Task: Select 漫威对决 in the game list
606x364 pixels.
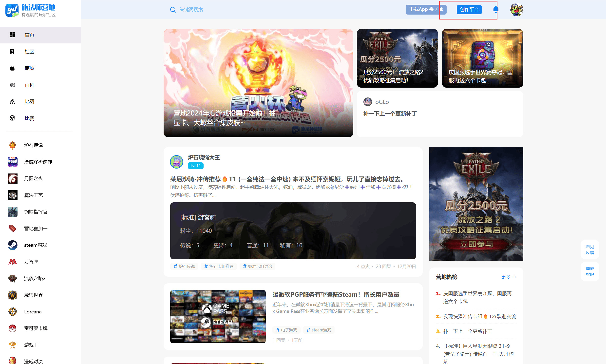Action: tap(34, 361)
